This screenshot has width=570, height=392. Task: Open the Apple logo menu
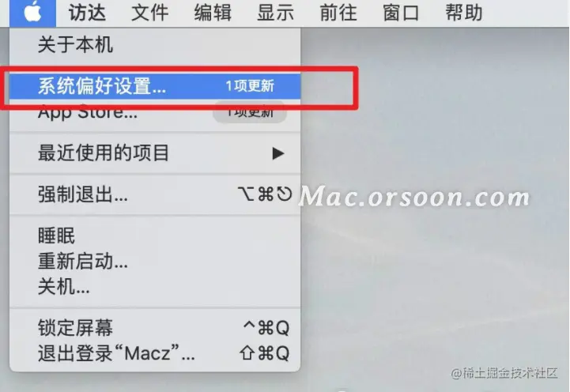click(32, 13)
